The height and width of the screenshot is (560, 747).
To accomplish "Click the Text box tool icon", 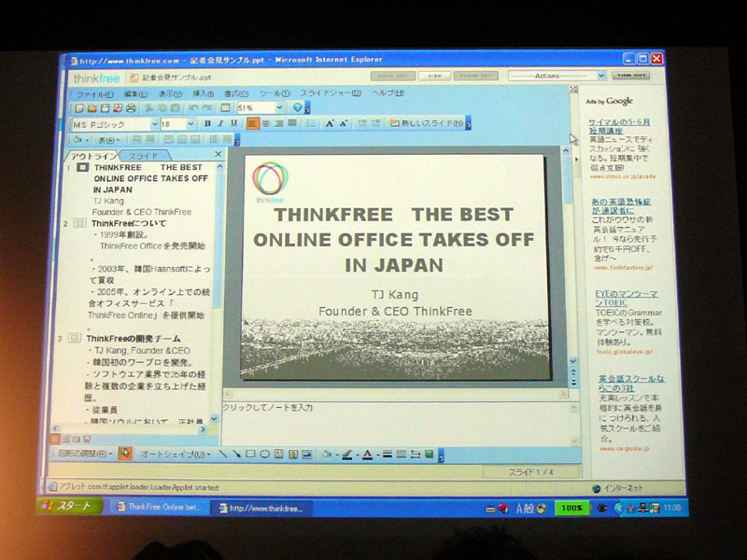I will point(278,454).
